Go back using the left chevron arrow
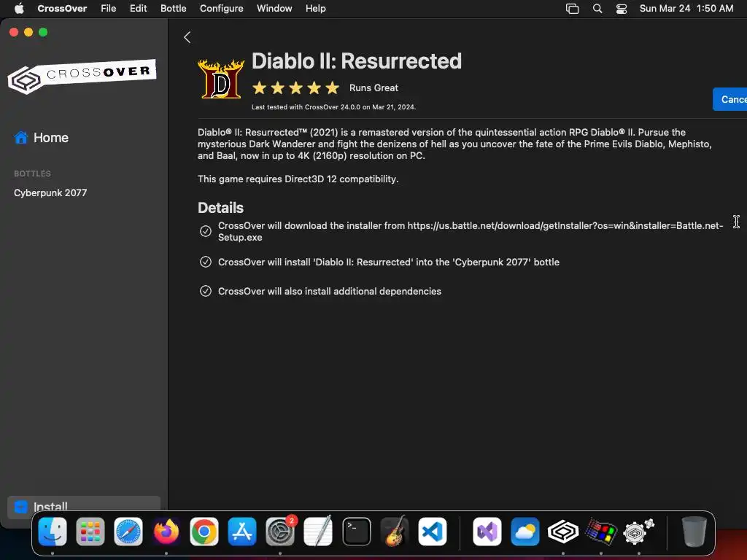This screenshot has width=747, height=560. (x=187, y=38)
